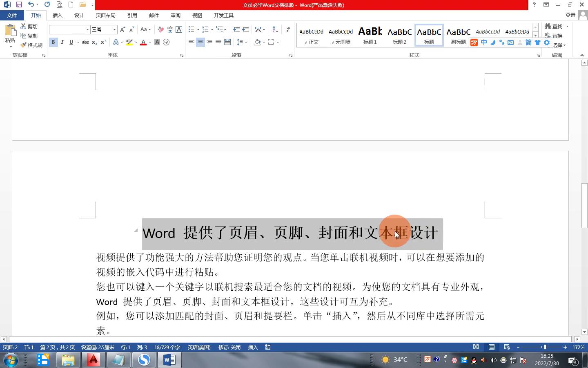Click the 替换 (Replace) button
The image size is (588, 368).
tap(554, 36)
